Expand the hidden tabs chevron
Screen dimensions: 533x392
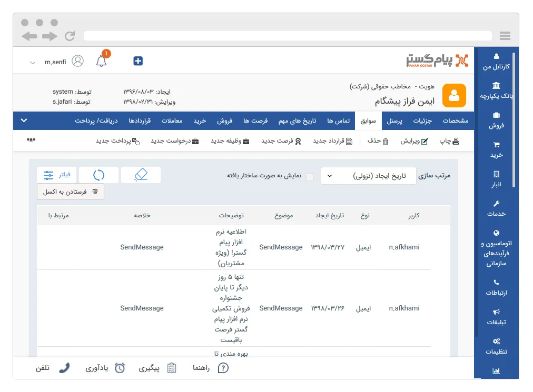pyautogui.click(x=24, y=120)
